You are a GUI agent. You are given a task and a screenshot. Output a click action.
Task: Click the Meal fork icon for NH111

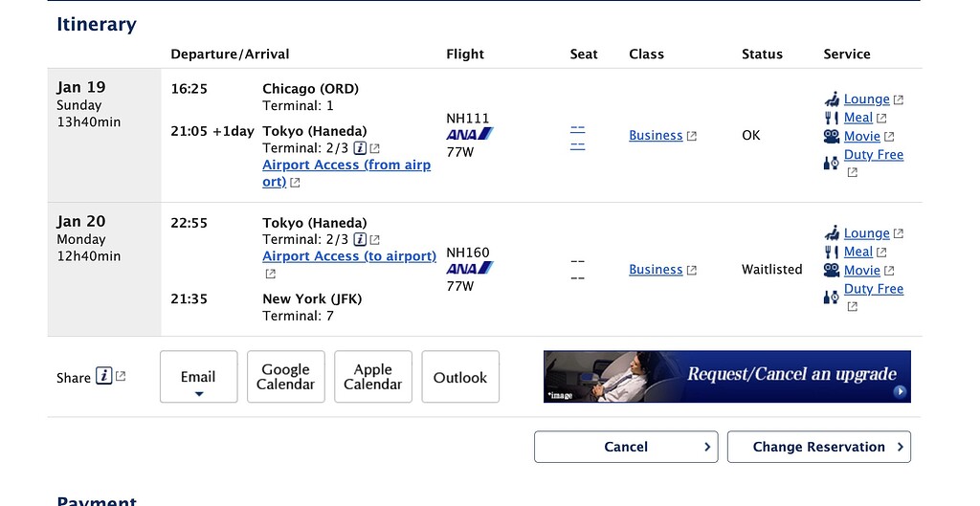coord(832,118)
